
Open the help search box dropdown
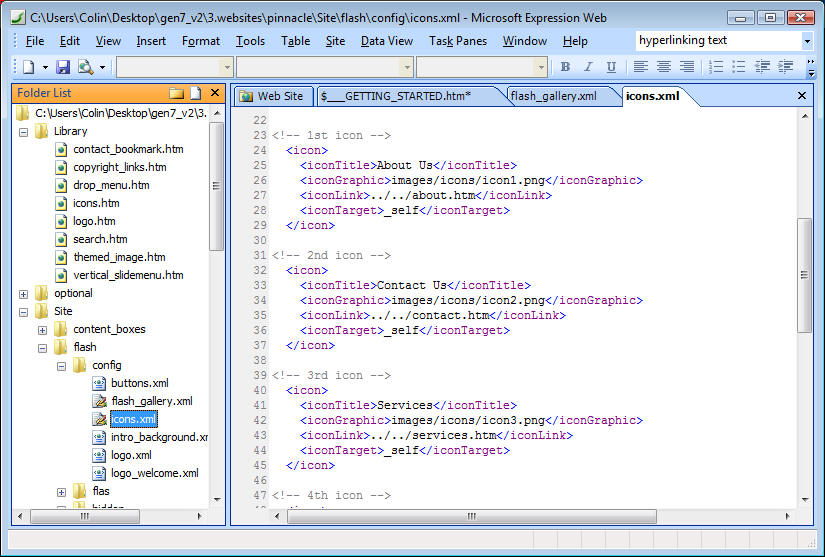point(807,41)
